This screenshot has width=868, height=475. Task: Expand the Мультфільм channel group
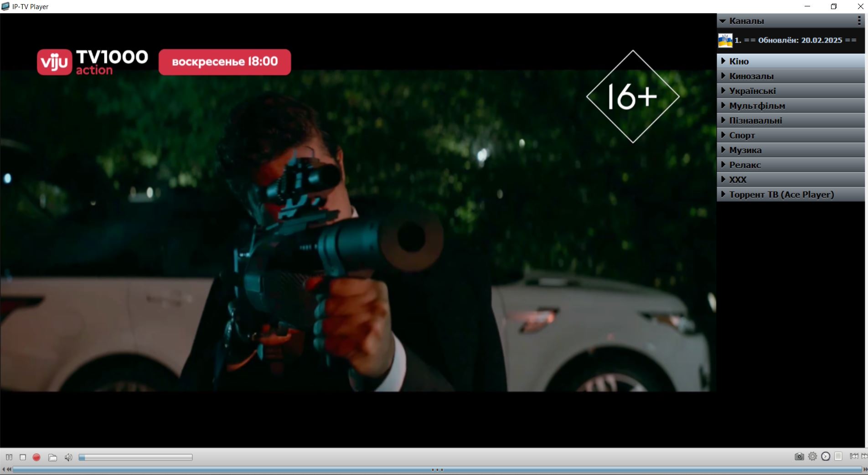791,106
